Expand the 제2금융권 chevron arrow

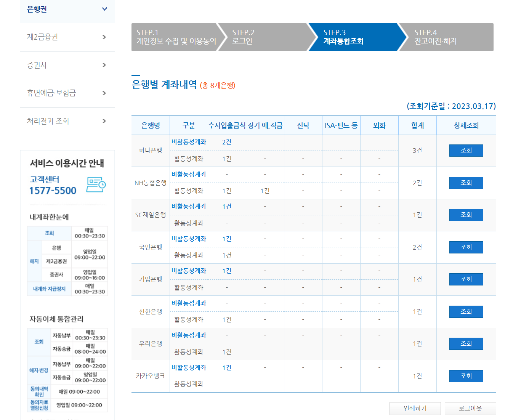click(x=104, y=37)
